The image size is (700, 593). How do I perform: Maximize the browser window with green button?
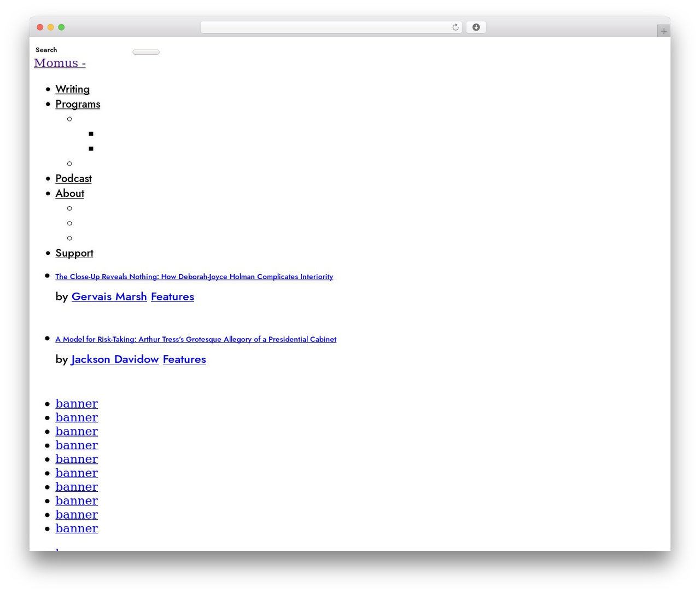pyautogui.click(x=61, y=27)
